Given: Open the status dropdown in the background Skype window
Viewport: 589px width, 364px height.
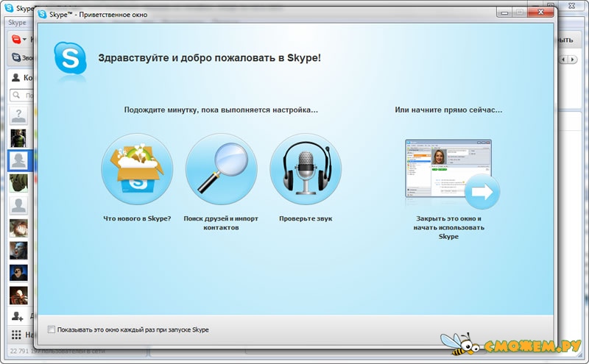Looking at the screenshot, I should click(19, 39).
